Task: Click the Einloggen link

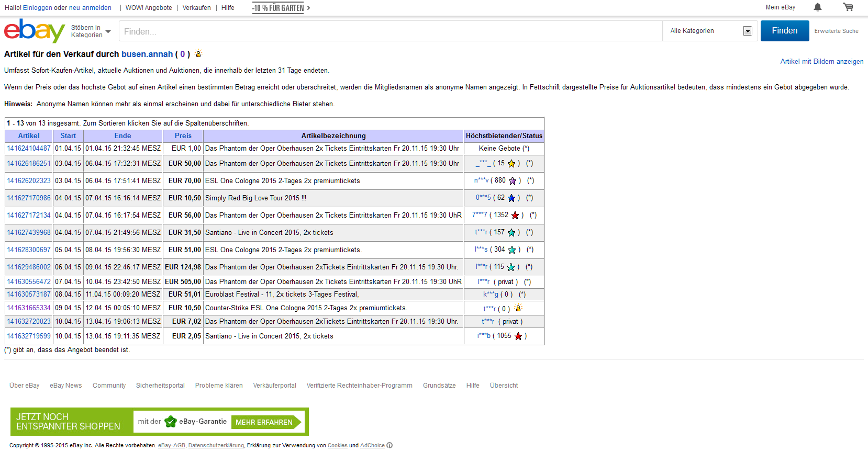Action: pos(38,8)
